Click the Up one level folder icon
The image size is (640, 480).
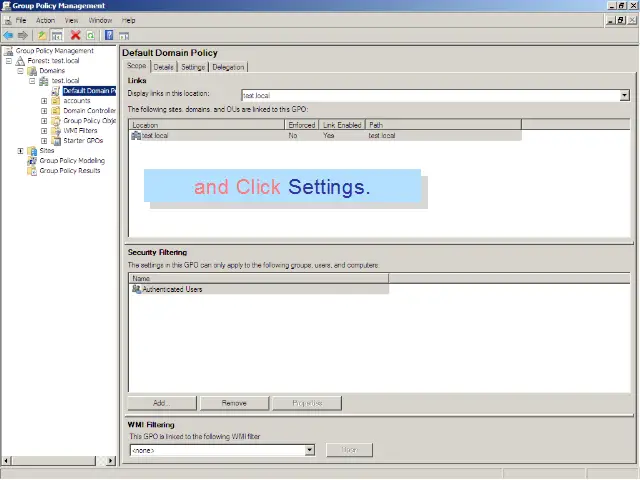tap(42, 36)
